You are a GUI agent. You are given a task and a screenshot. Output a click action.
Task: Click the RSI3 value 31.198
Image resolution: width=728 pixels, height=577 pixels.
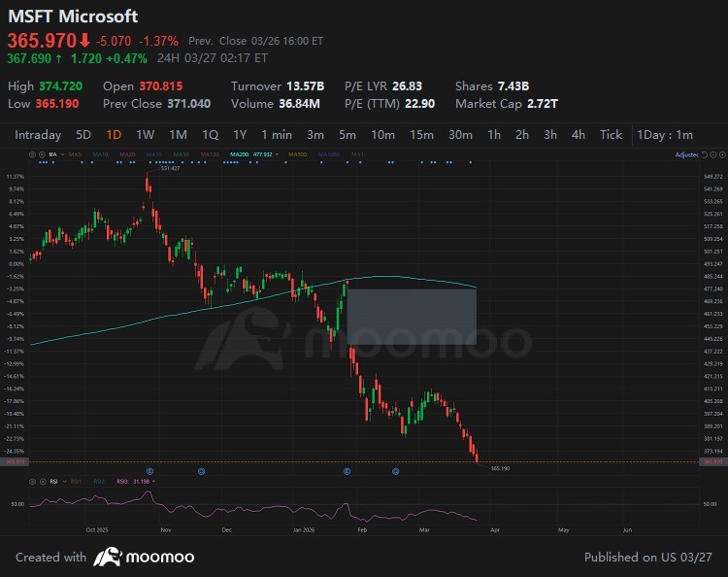142,481
